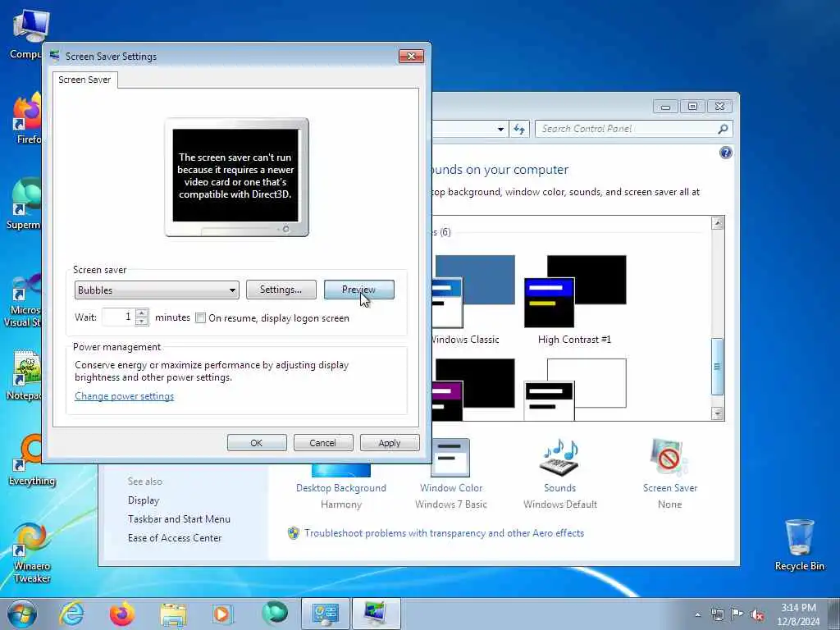This screenshot has width=840, height=630.
Task: Open the Display link under See also
Action: (x=144, y=500)
